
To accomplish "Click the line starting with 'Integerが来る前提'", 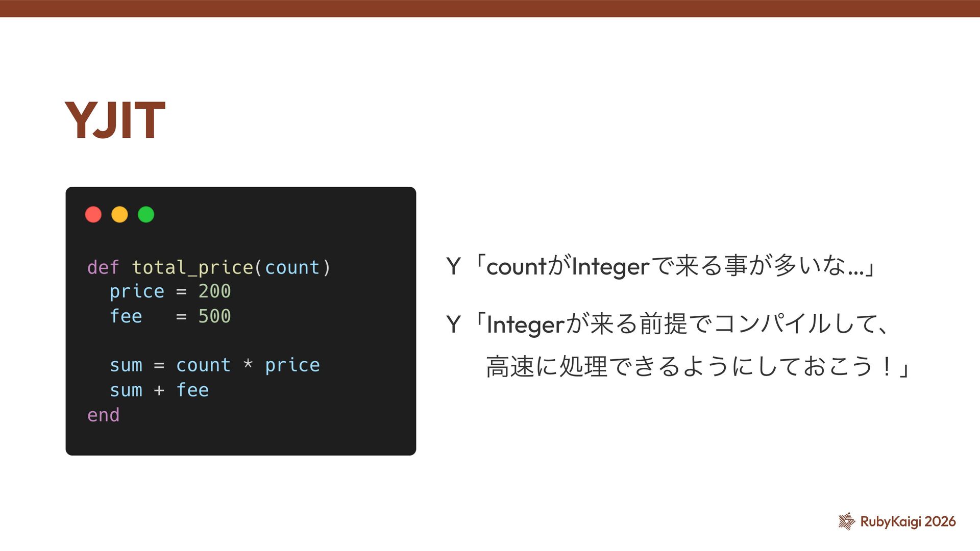I will [687, 324].
